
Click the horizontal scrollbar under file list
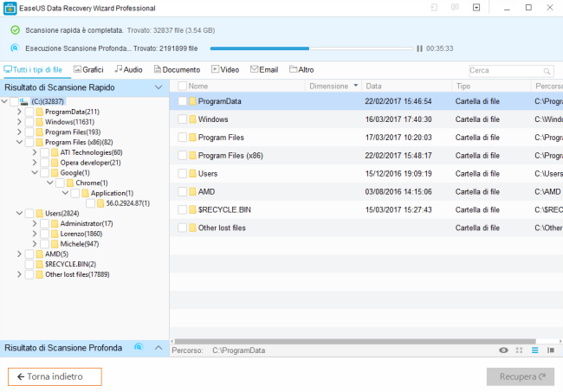[x=355, y=342]
